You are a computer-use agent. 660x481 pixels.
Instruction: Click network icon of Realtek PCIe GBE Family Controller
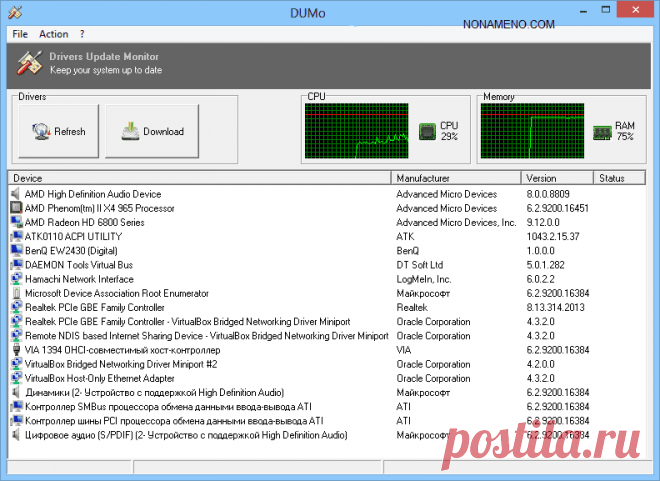click(x=16, y=307)
